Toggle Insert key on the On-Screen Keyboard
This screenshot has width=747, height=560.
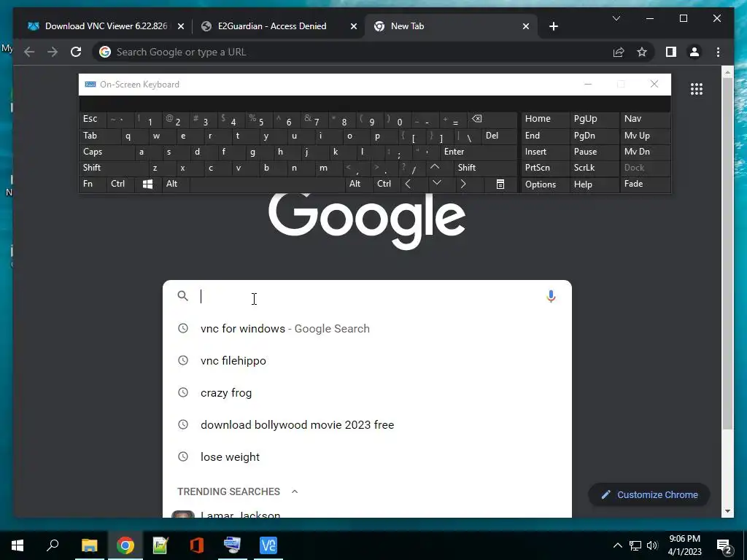(545, 152)
